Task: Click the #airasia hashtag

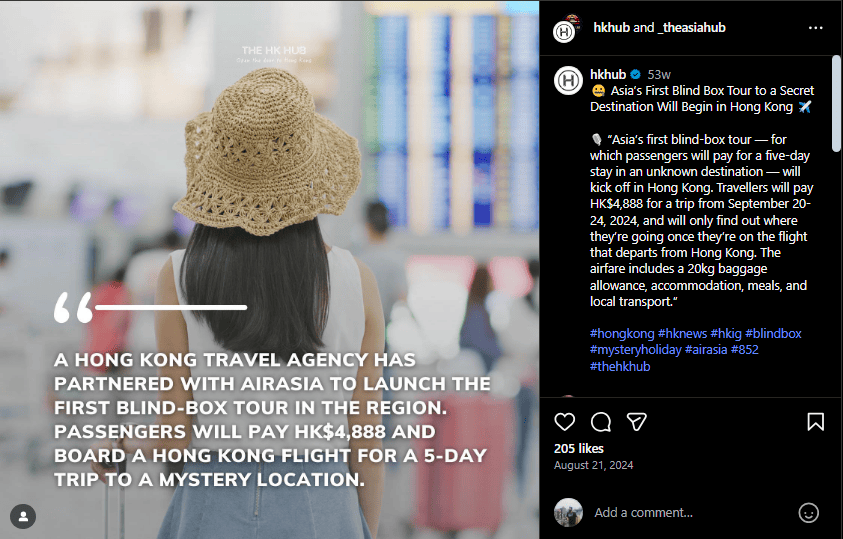Action: (x=706, y=349)
